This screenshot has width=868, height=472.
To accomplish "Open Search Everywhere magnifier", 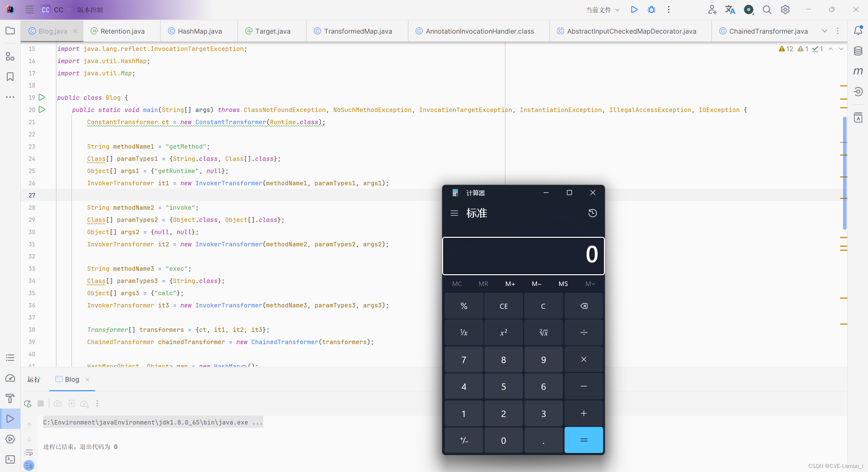I will coord(767,10).
